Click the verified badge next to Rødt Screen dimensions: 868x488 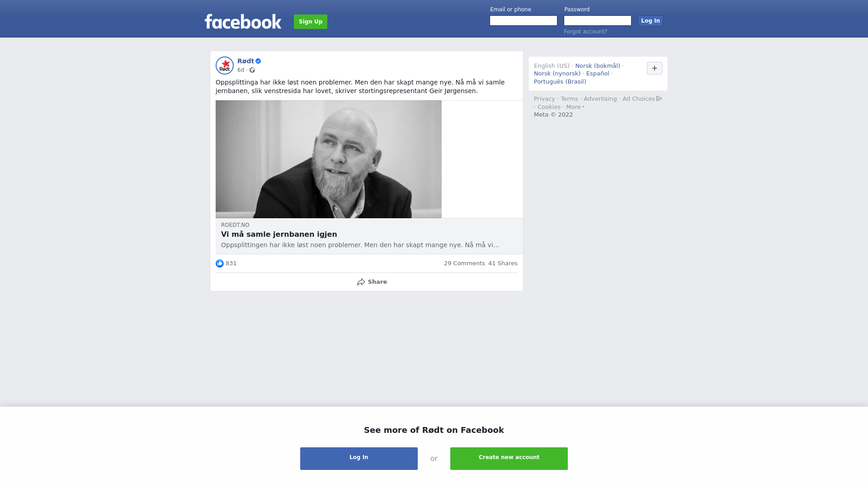pyautogui.click(x=258, y=61)
